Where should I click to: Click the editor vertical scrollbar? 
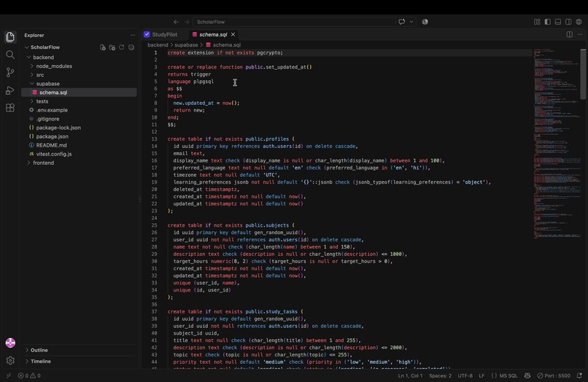(x=583, y=74)
